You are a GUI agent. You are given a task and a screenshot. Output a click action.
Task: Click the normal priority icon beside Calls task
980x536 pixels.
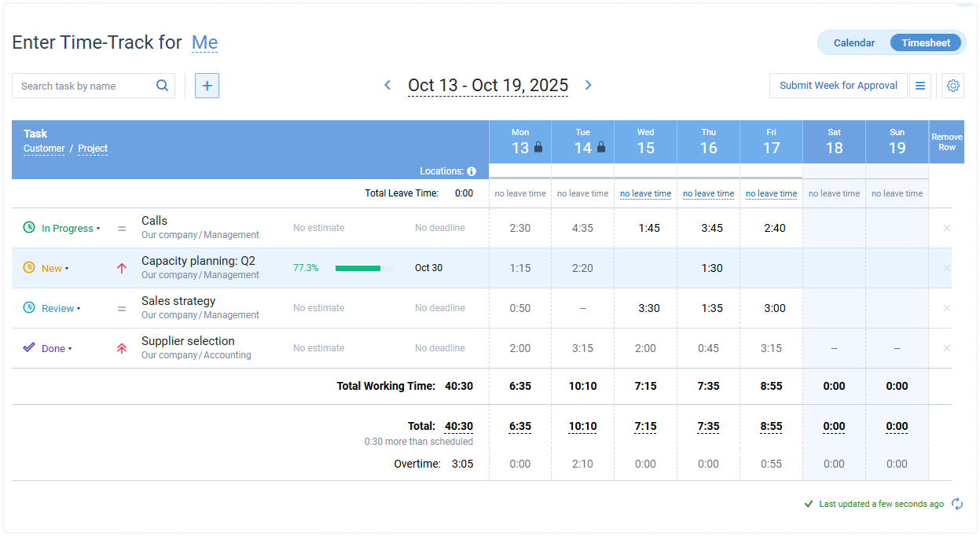(x=121, y=228)
